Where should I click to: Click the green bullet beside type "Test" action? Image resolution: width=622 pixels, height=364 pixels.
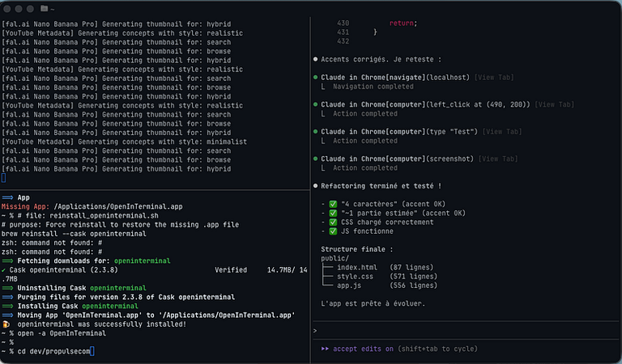tap(315, 132)
